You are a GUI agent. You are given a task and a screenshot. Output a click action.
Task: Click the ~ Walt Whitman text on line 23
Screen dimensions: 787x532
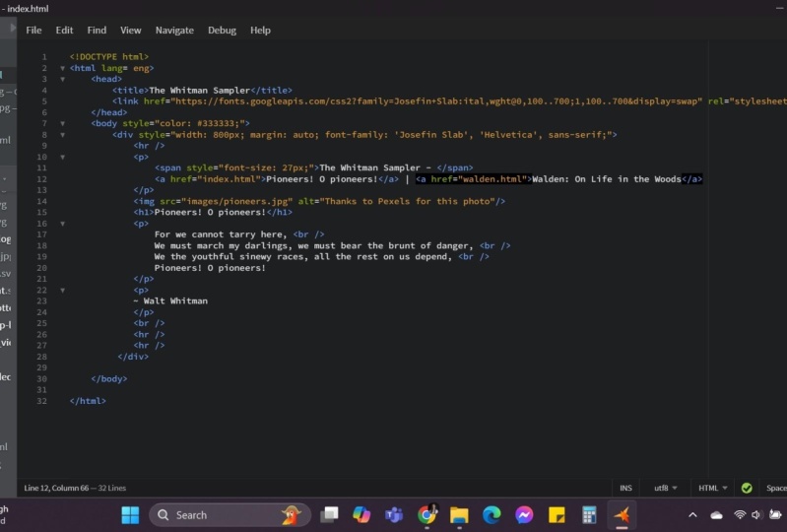tap(170, 301)
